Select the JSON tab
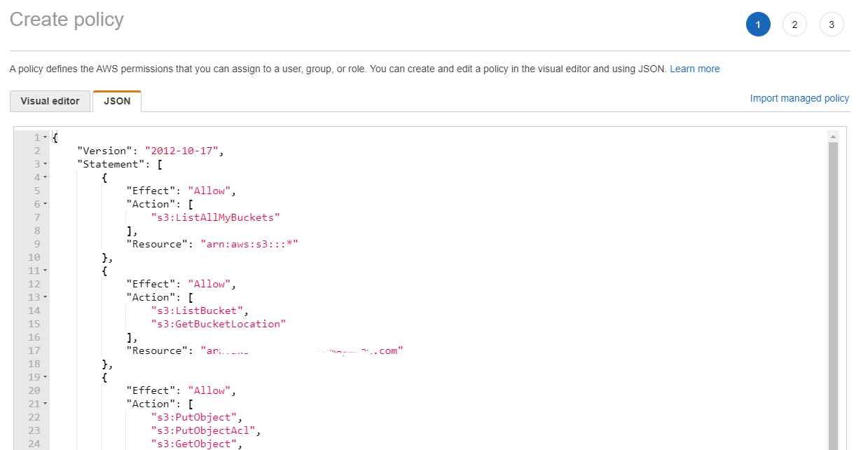 (x=117, y=101)
